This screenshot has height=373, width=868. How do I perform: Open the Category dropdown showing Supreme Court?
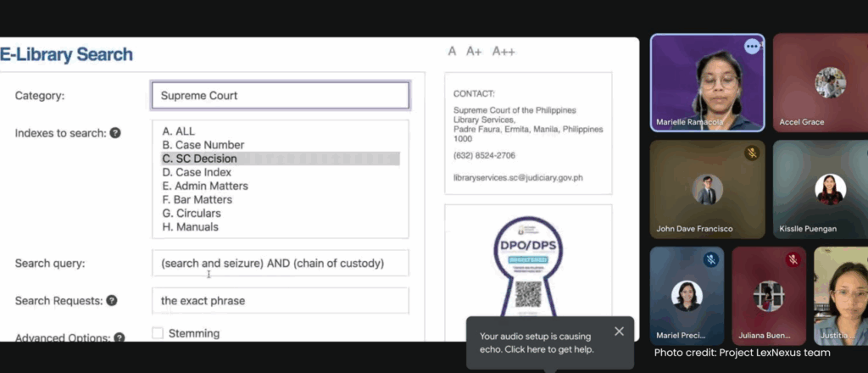coord(280,96)
